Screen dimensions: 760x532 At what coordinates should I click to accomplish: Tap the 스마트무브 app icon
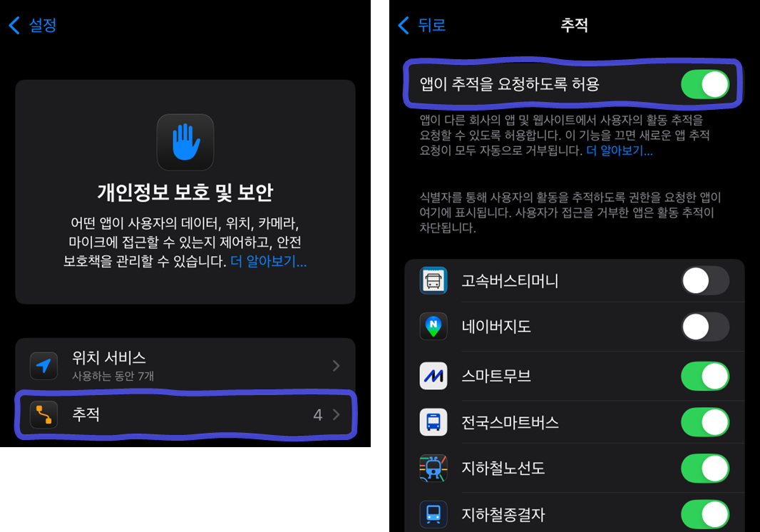[x=433, y=376]
